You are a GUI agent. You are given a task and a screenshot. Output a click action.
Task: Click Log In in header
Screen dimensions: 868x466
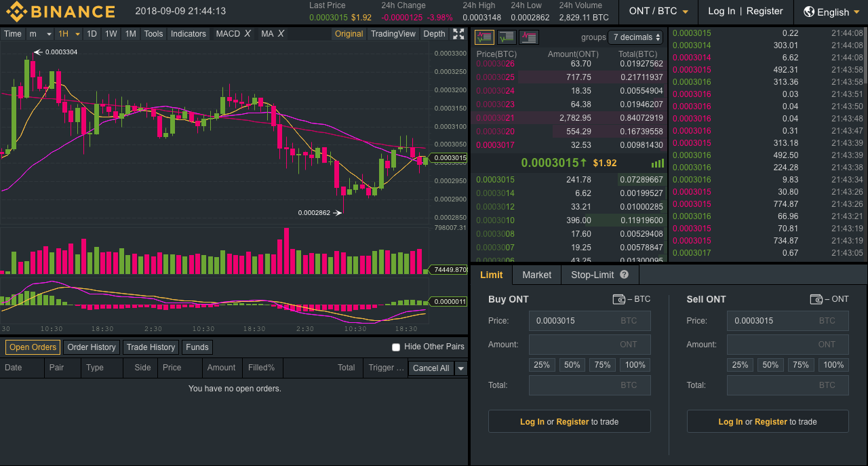[722, 12]
